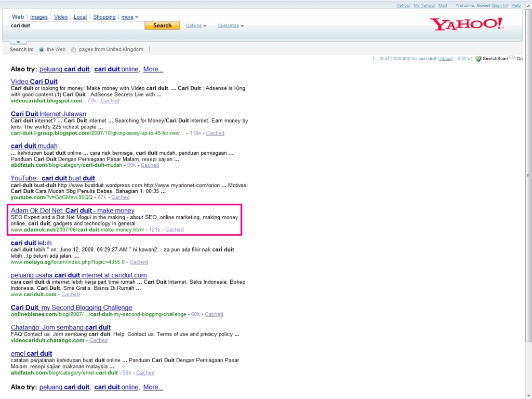Screen dimensions: 532x399
Task: Click top 'cari duit online' suggestion
Action: 116,69
